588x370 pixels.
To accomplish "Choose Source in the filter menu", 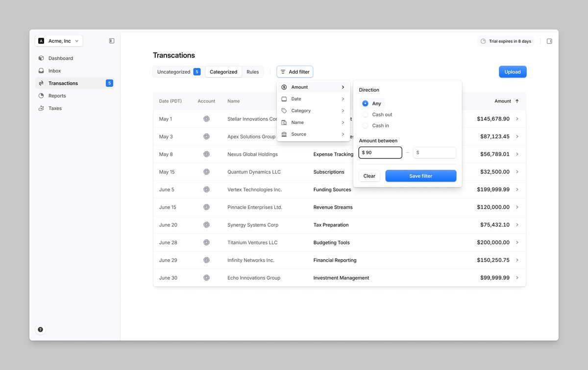I will tap(314, 134).
